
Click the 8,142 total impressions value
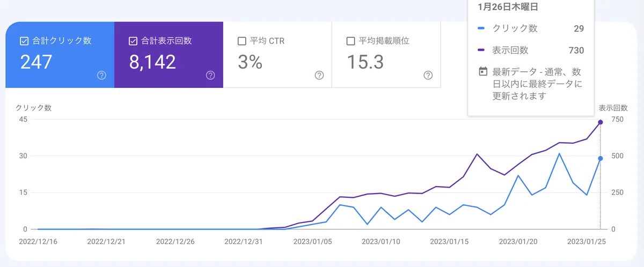tap(152, 63)
